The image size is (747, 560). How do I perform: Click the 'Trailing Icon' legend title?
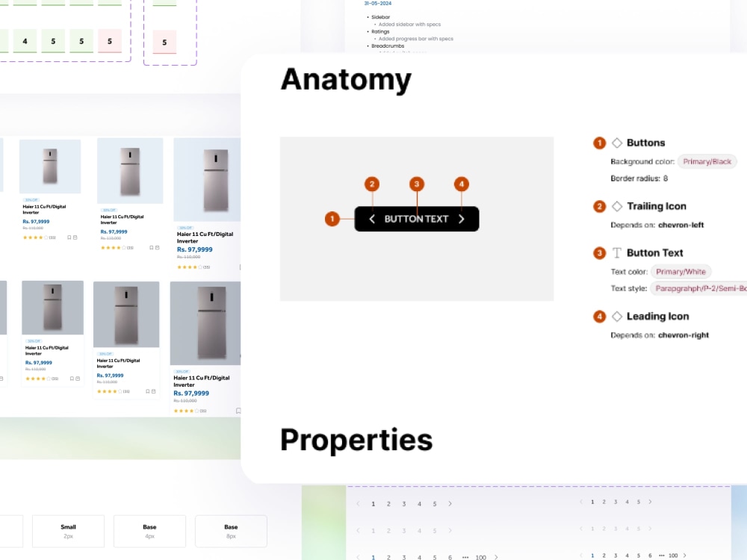tap(657, 206)
